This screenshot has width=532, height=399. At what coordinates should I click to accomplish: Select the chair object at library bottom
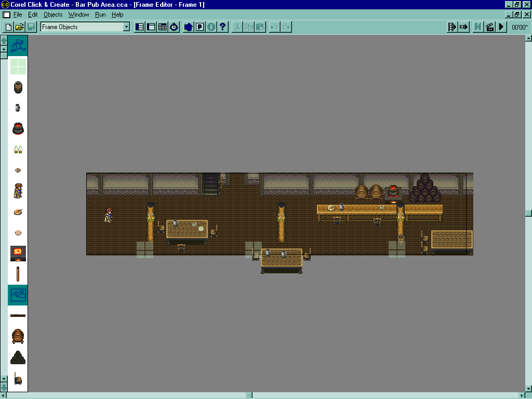18,378
